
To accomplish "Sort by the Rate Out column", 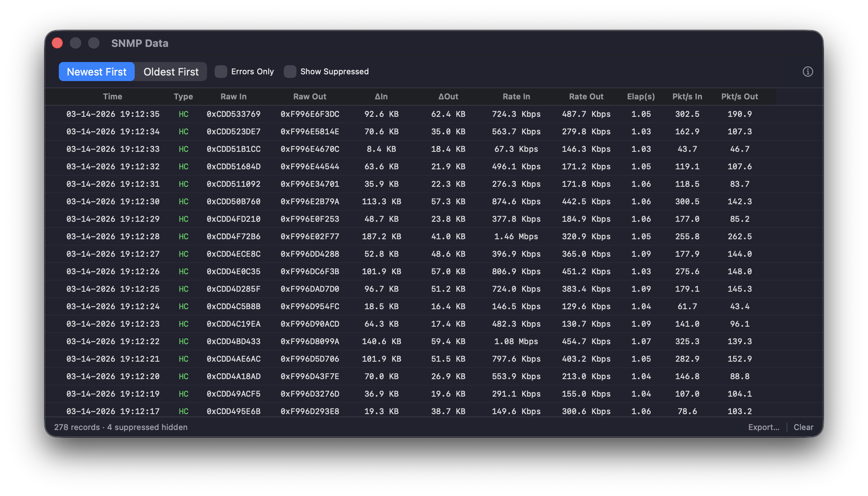I will pos(586,96).
